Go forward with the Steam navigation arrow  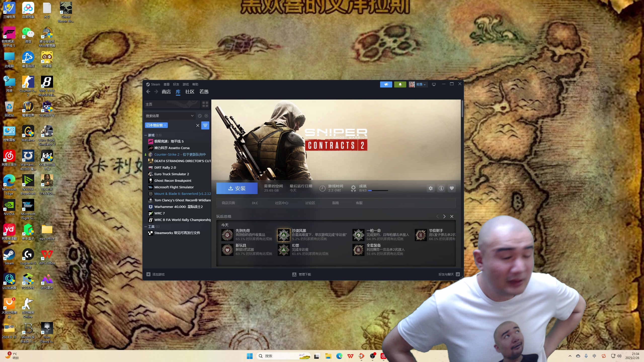[156, 92]
